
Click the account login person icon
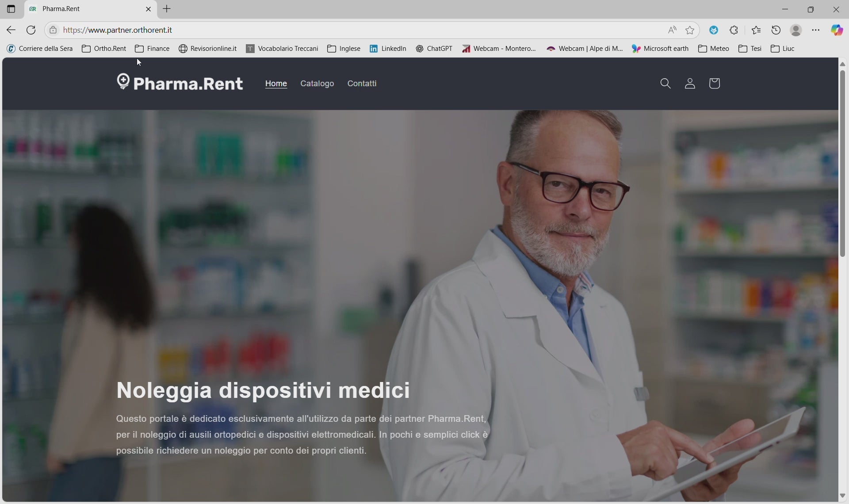tap(690, 84)
